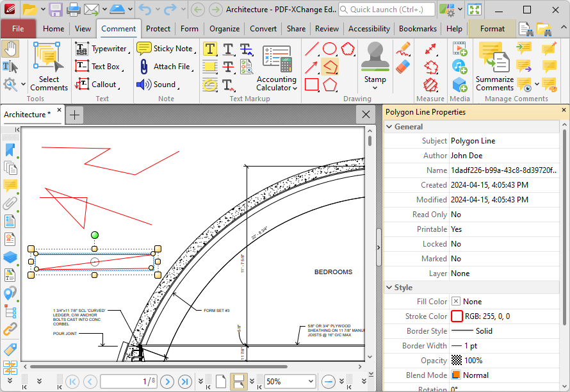Open the Select Comments tool
The width and height of the screenshot is (570, 392).
coord(49,66)
